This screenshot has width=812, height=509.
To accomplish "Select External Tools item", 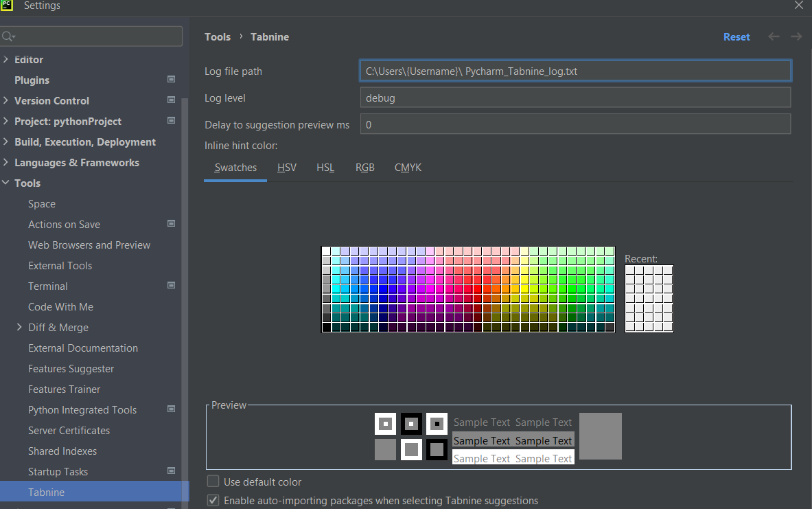I will [x=60, y=265].
